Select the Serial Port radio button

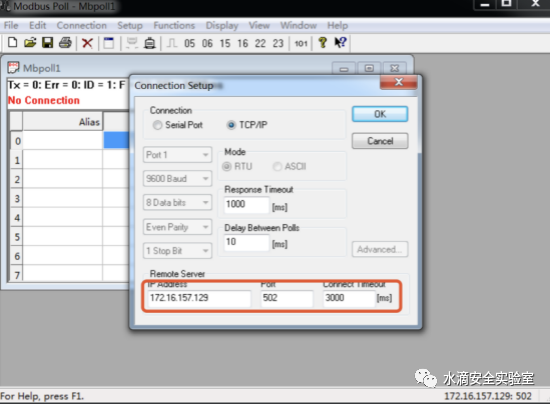157,125
